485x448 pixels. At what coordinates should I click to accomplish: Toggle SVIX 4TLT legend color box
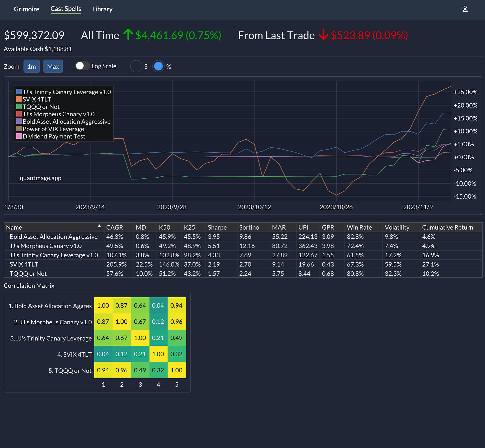(x=19, y=99)
